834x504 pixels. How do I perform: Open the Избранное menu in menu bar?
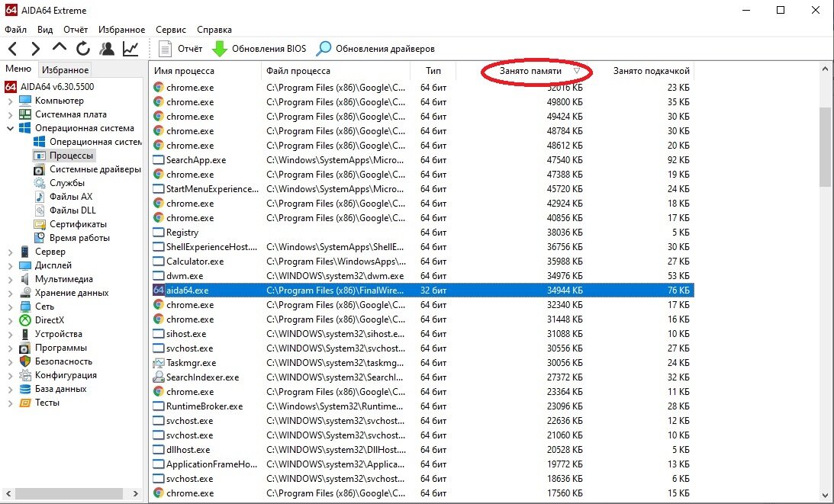(x=122, y=30)
